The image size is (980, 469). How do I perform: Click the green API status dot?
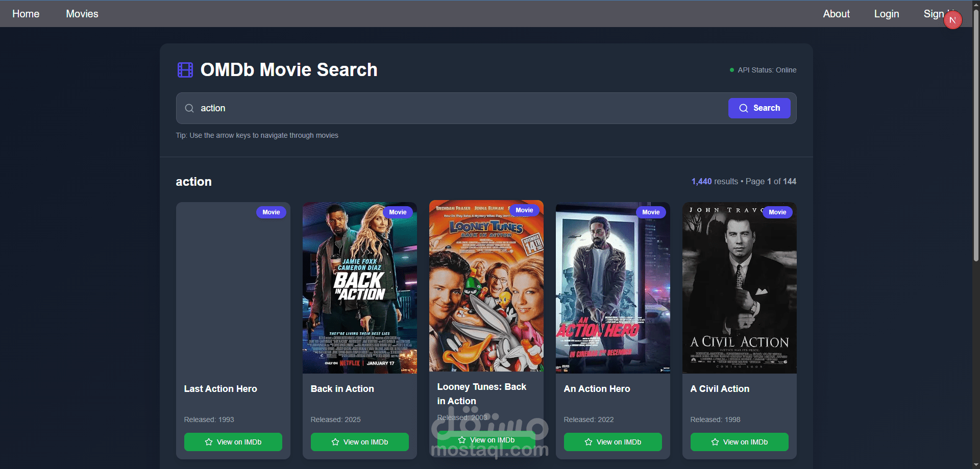pos(732,70)
